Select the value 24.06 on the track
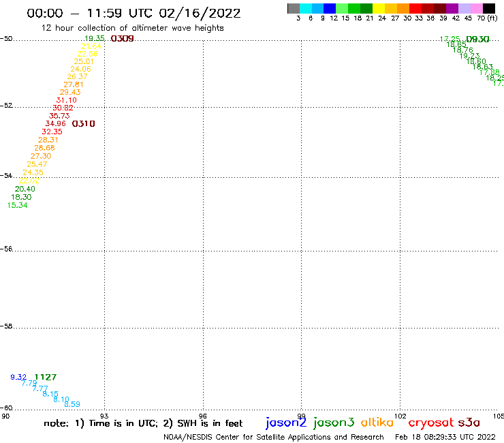 click(80, 69)
